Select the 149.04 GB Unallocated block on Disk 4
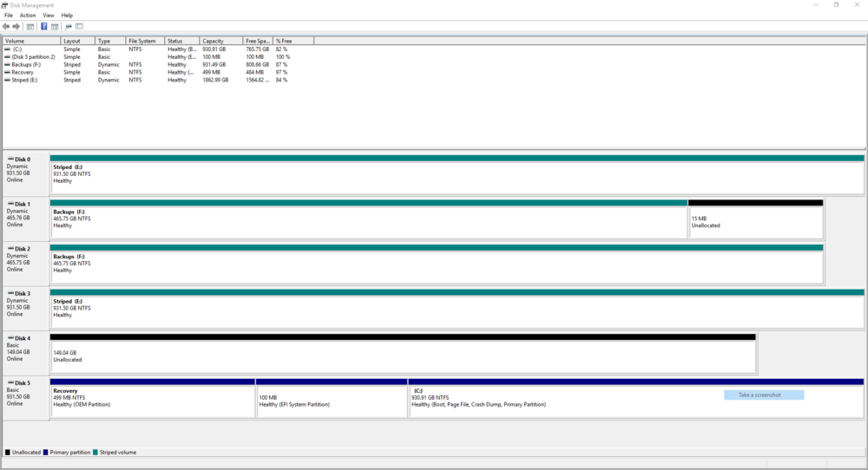The image size is (868, 470). point(402,356)
